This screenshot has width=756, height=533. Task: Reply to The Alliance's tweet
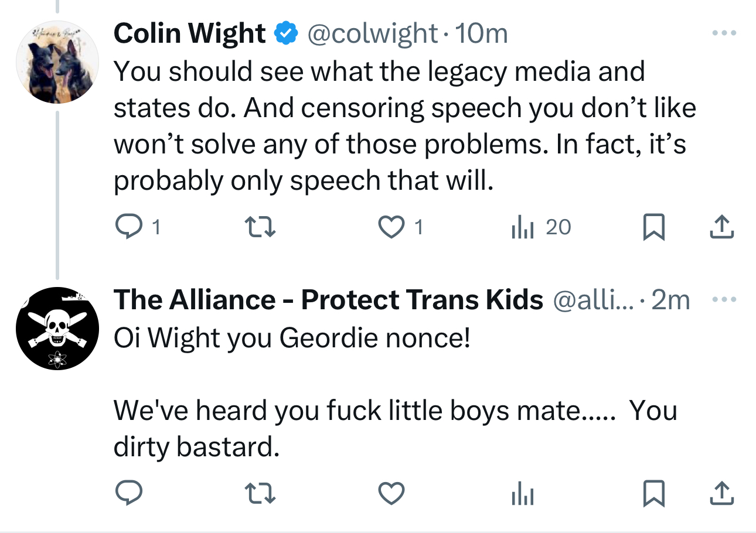[x=125, y=495]
